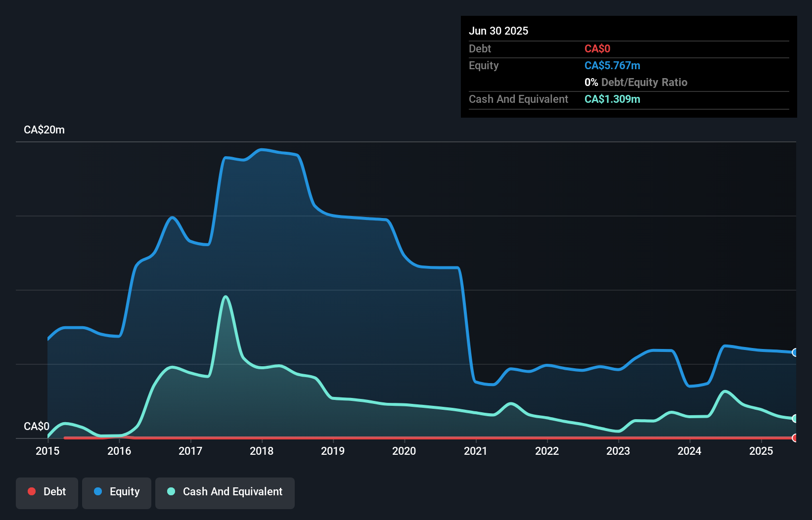Click the Cash endpoint marker on chart
The height and width of the screenshot is (520, 812).
pos(795,419)
